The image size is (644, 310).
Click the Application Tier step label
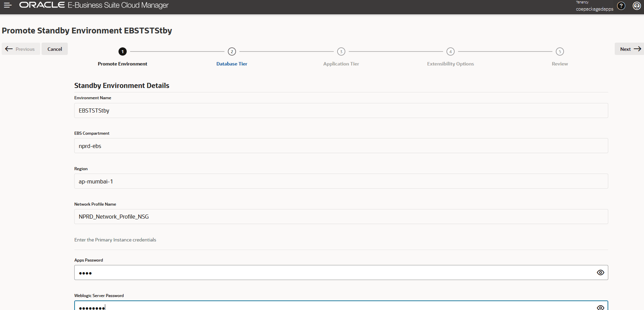click(x=341, y=64)
